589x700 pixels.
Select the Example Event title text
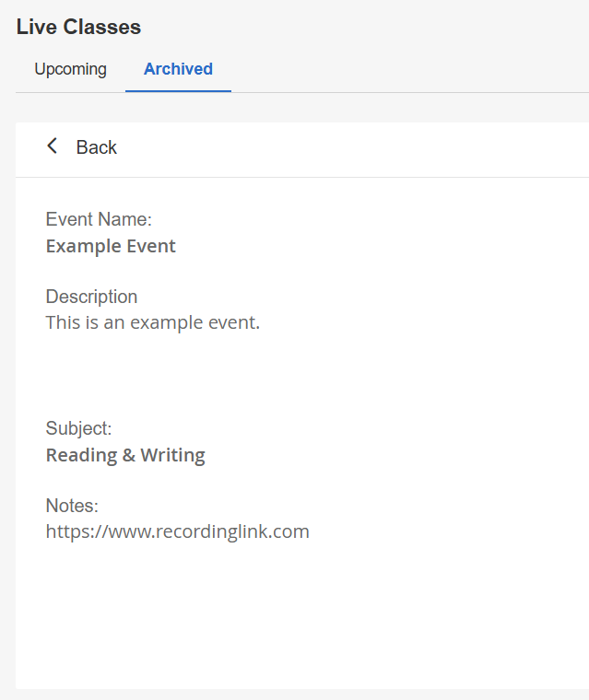click(111, 246)
